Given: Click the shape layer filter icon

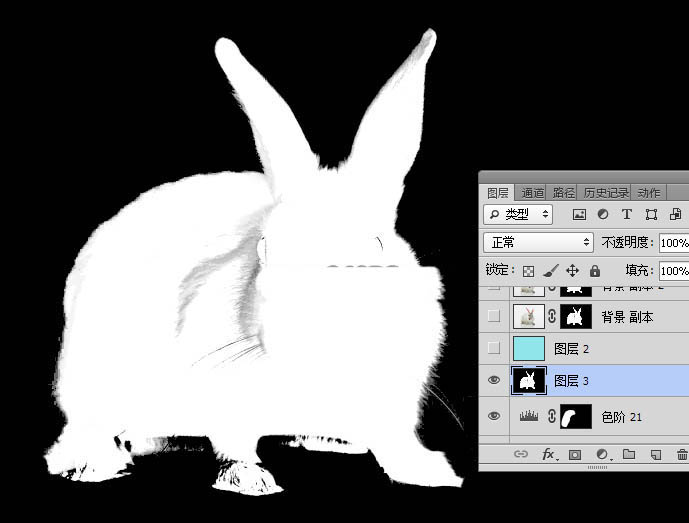Looking at the screenshot, I should pyautogui.click(x=651, y=214).
